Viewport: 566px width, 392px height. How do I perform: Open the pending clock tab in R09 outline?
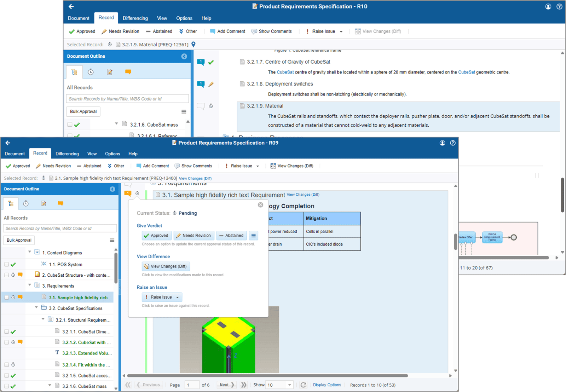(x=26, y=204)
